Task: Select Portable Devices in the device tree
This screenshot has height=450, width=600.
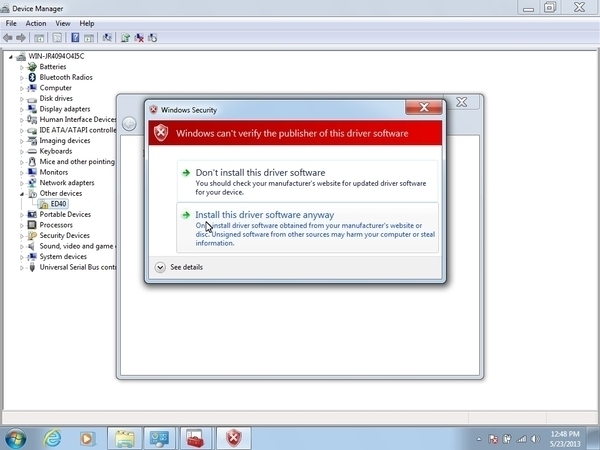Action: [x=65, y=214]
